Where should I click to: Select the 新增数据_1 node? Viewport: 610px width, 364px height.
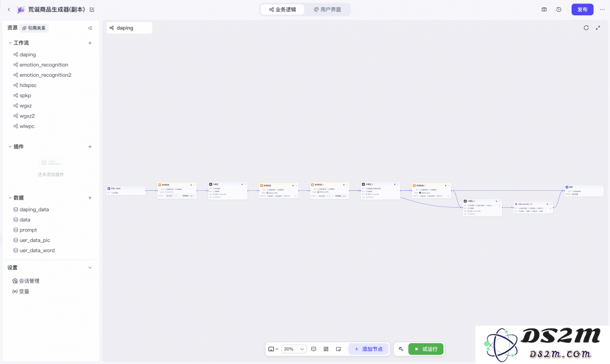coord(432,191)
